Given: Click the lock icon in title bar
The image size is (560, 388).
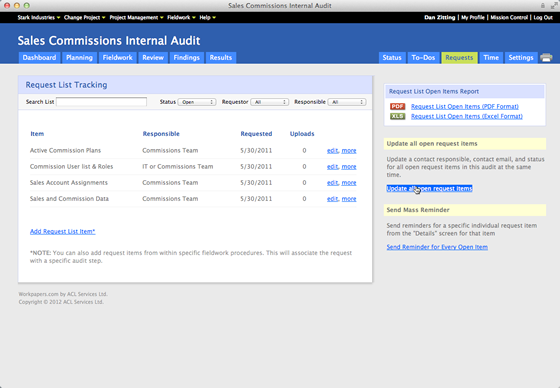Looking at the screenshot, I should (542, 5).
